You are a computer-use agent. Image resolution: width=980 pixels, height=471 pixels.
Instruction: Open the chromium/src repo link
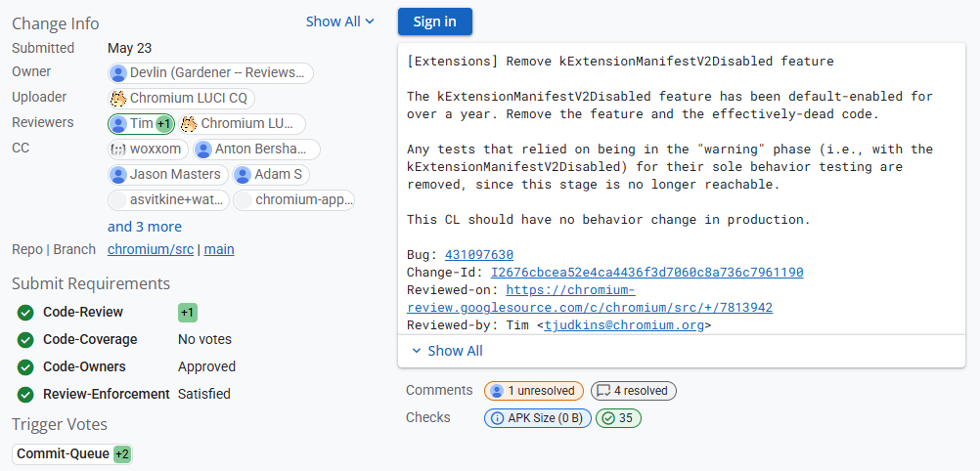point(151,250)
